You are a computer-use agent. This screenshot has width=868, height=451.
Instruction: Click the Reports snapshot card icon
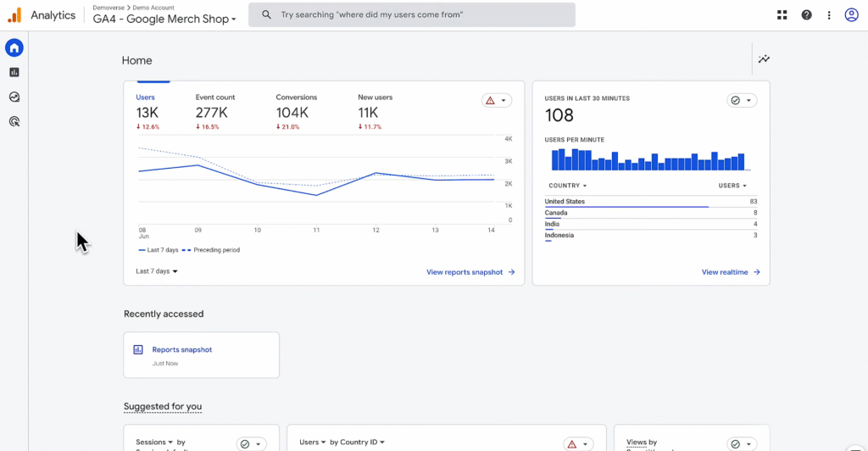tap(138, 350)
